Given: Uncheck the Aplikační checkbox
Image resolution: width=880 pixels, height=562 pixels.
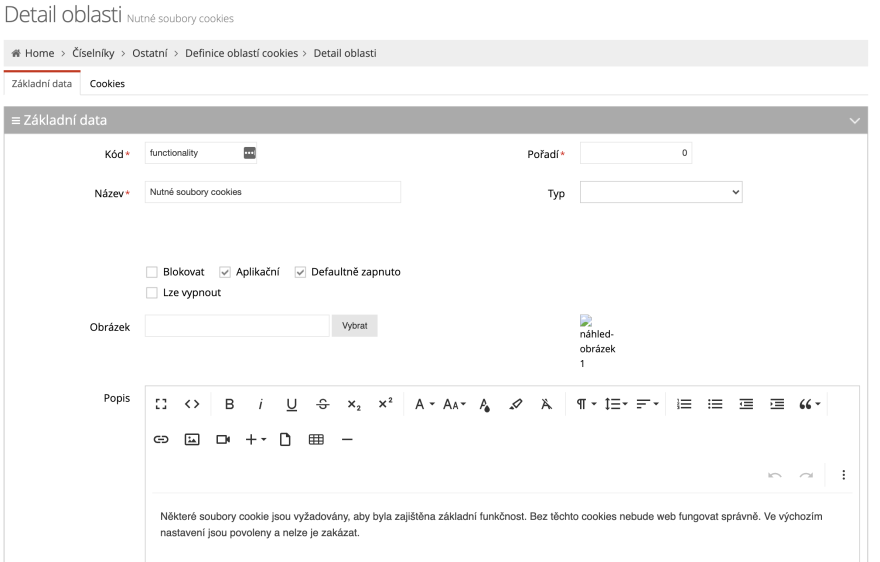Looking at the screenshot, I should (x=225, y=272).
